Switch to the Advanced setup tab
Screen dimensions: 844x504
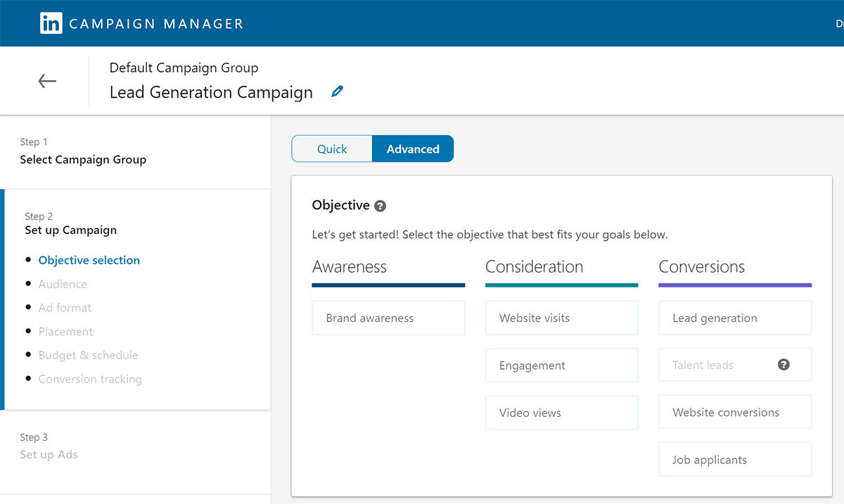[x=413, y=148]
